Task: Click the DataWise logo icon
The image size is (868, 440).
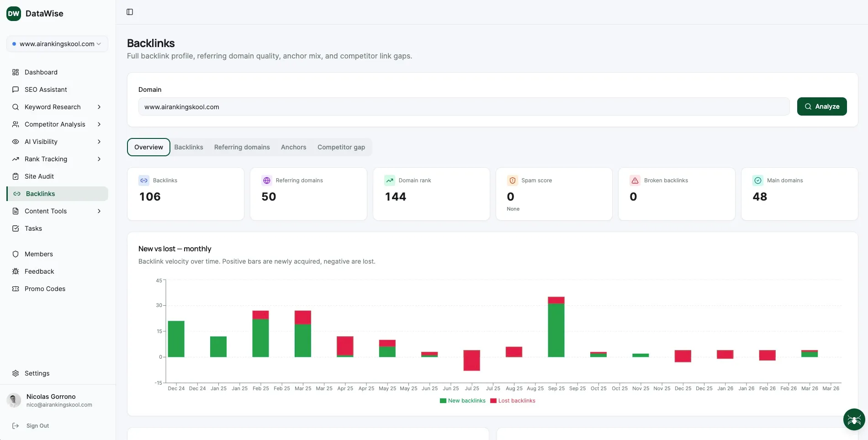Action: tap(13, 14)
